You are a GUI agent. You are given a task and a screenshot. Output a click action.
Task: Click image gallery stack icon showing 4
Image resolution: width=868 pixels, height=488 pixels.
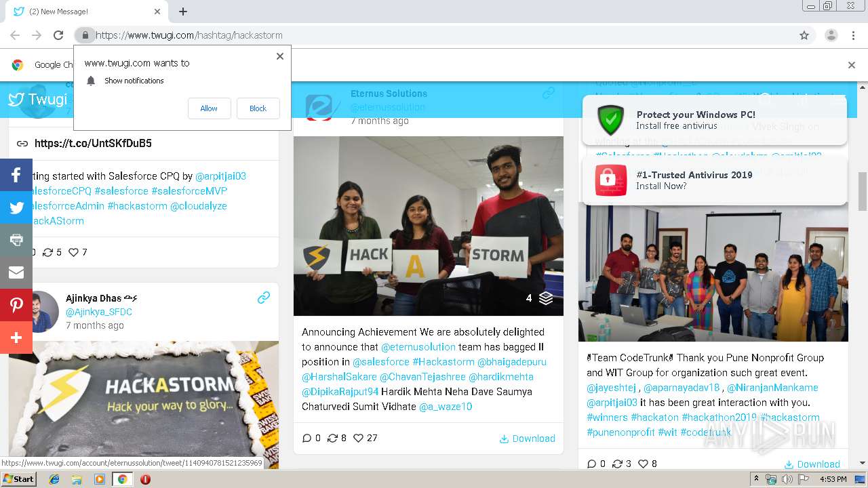(546, 298)
